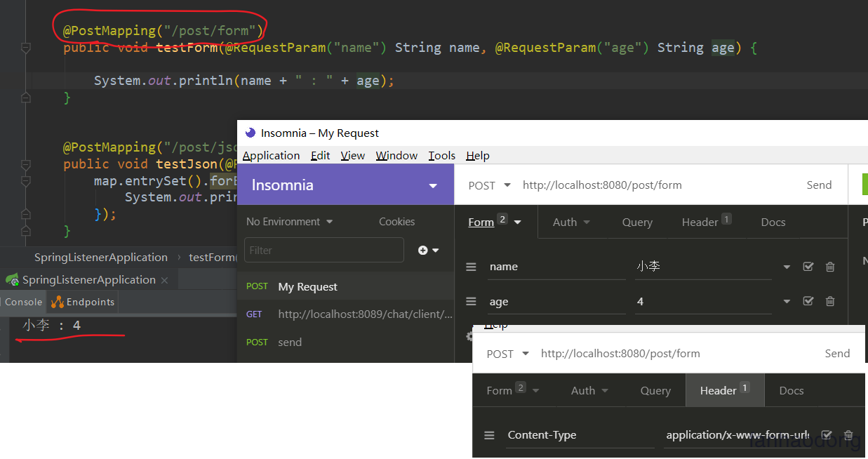Open Cookies manager
868x459 pixels.
[x=396, y=222]
